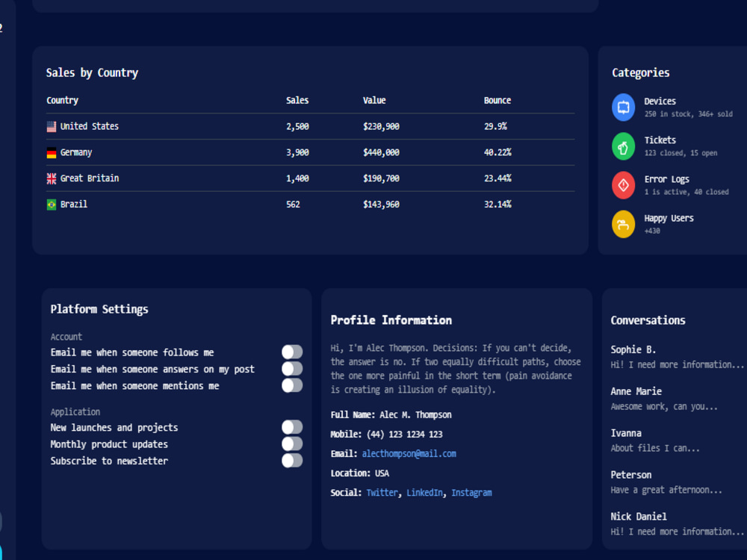Click the Great Britain flag icon

pos(51,178)
